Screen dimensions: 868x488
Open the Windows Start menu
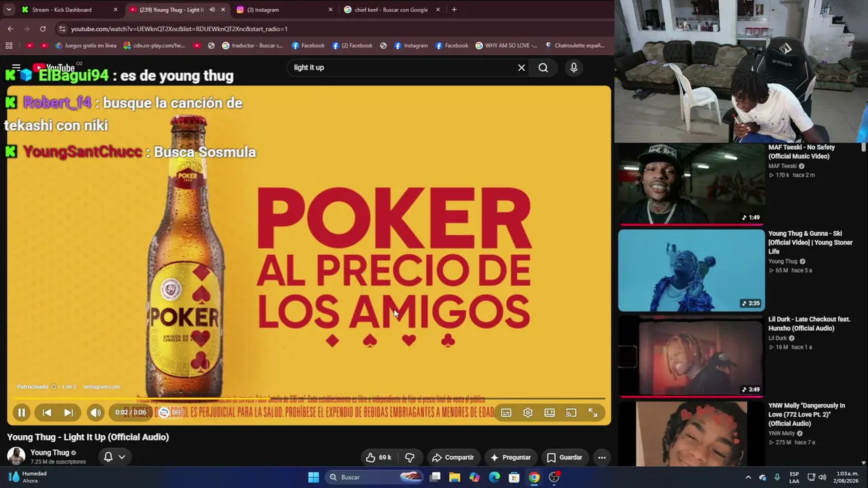tap(313, 477)
